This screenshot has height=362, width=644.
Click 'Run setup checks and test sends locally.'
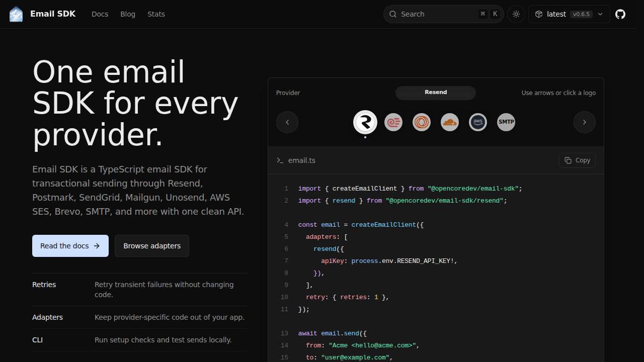point(163,340)
